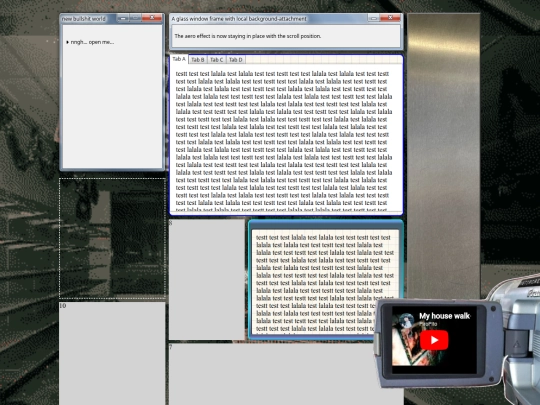This screenshot has width=540, height=405.
Task: Play the "My house walk" YouTube video
Action: pos(434,340)
